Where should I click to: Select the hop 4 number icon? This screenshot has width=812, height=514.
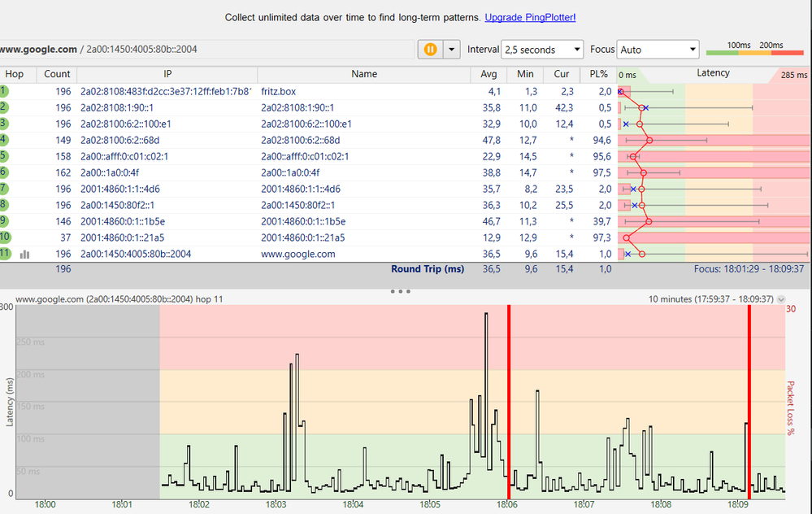click(x=5, y=140)
